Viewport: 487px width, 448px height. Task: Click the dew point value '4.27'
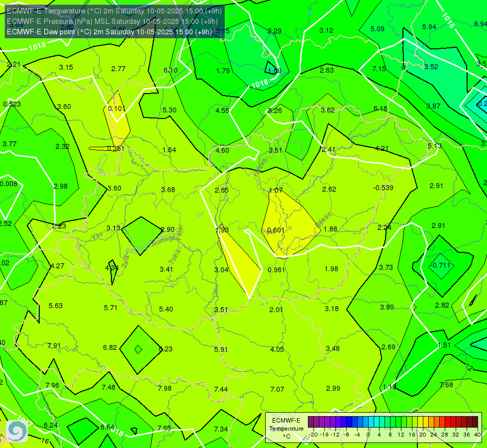coord(57,266)
